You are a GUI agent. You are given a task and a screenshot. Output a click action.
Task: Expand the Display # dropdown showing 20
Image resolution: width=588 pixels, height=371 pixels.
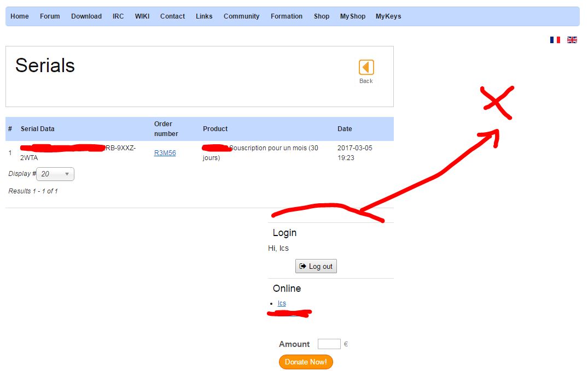tap(55, 174)
